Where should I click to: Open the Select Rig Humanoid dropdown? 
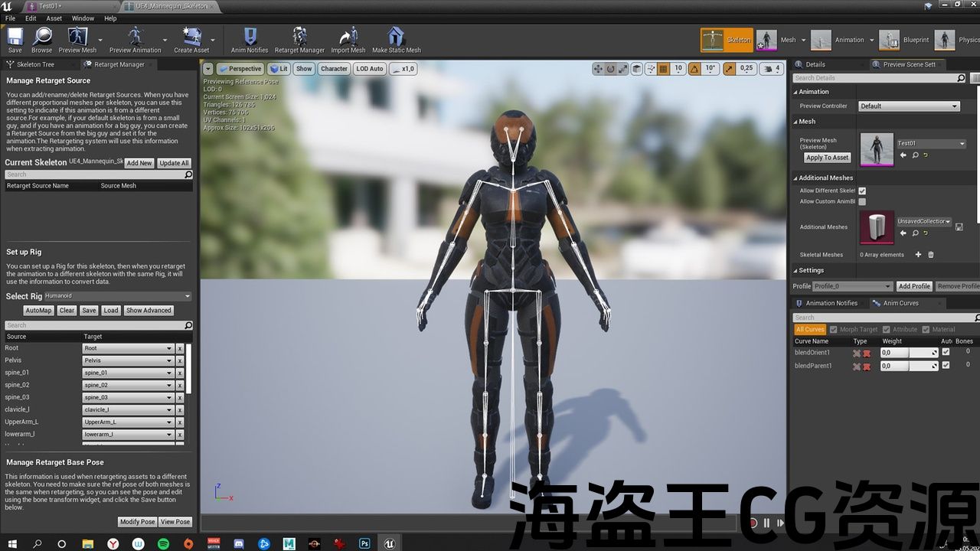[118, 296]
